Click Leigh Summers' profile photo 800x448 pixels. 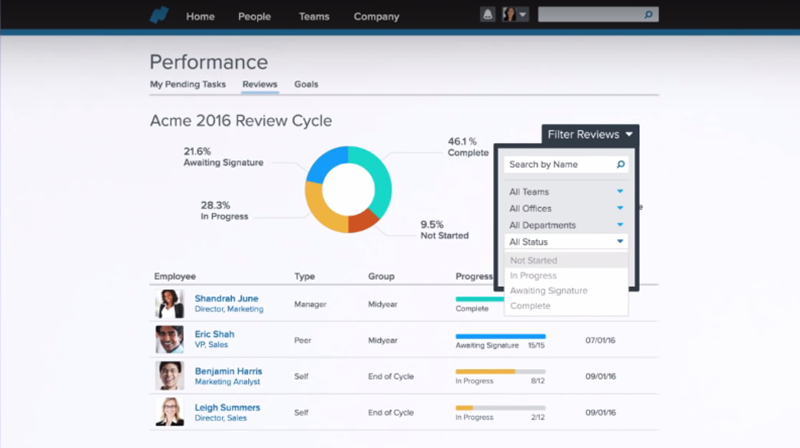point(169,411)
